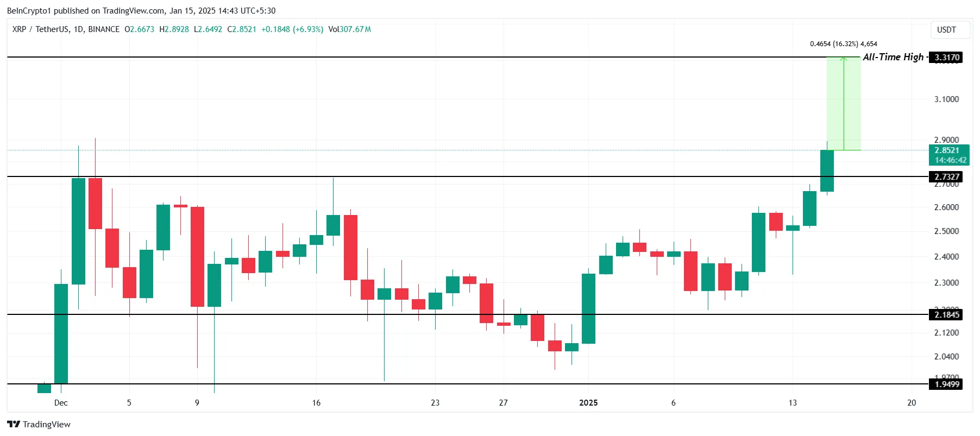
Task: Click the Vol 307.67M volume readout
Action: point(349,29)
